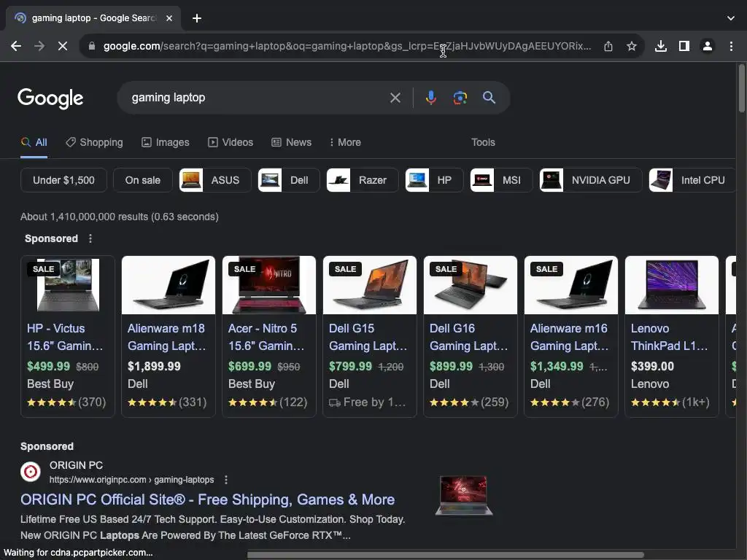Viewport: 747px width, 560px height.
Task: Click the originpc.com gaming-laptops URL
Action: [131, 480]
